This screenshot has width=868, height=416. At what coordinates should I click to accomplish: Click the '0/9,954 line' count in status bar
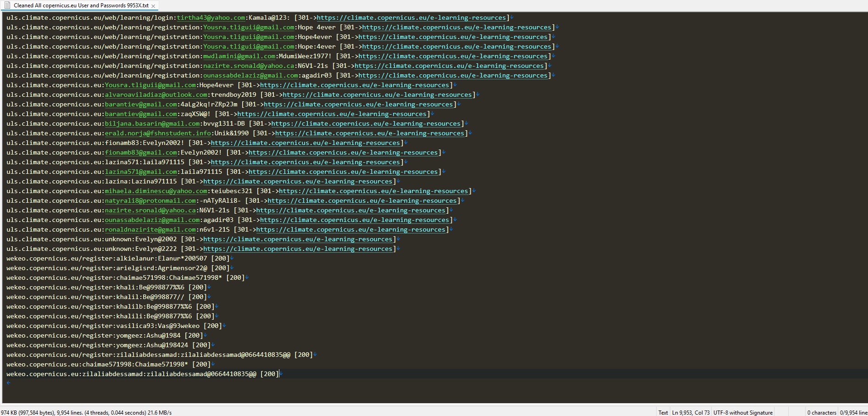coord(853,412)
